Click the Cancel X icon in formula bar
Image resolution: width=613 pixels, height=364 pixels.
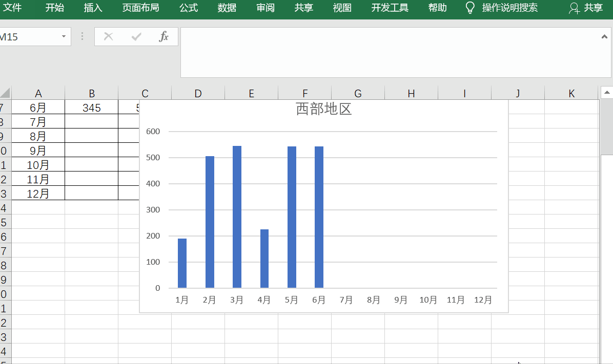coord(108,36)
